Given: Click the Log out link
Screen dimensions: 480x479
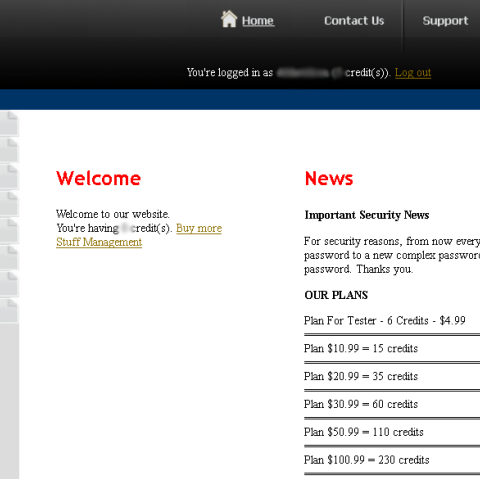Looking at the screenshot, I should click(x=413, y=73).
